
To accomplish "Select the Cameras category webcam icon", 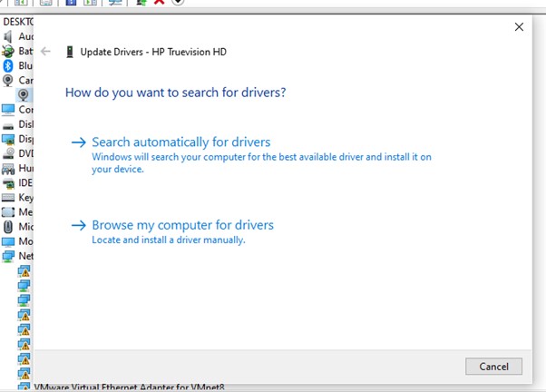I will 8,81.
